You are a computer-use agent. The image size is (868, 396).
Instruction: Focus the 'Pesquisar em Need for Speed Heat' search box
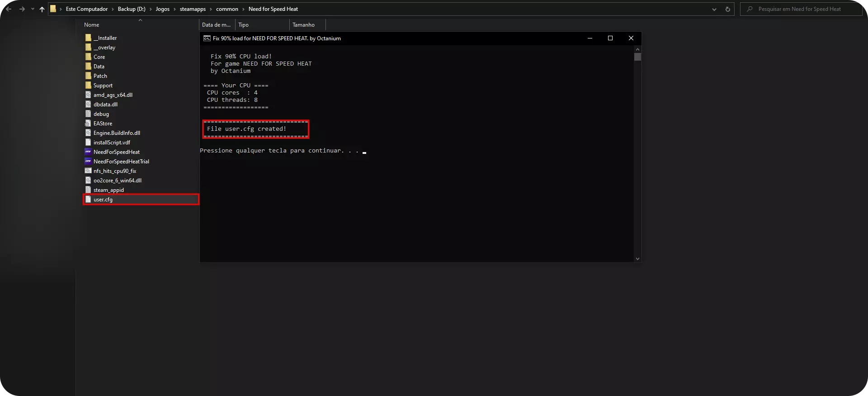coord(801,9)
